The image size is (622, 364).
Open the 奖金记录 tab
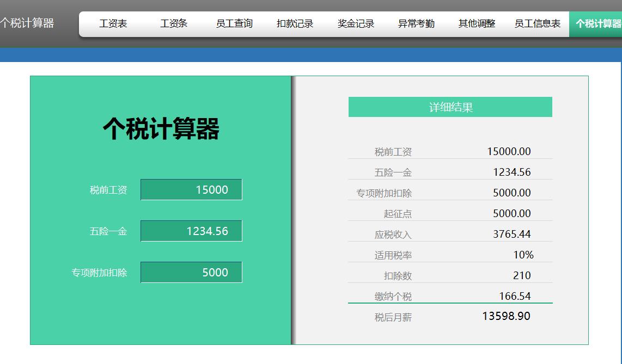[355, 23]
